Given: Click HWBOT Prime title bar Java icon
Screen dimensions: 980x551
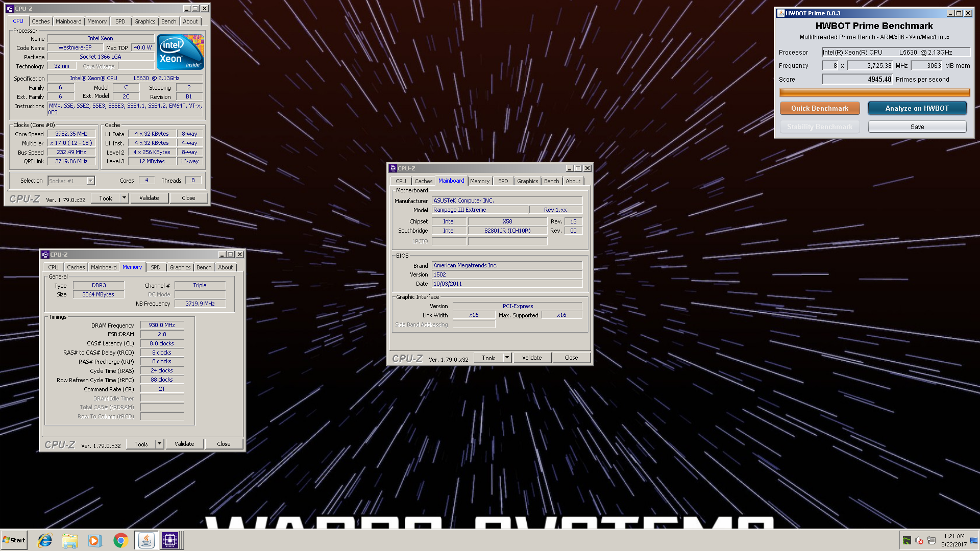Looking at the screenshot, I should [x=781, y=13].
